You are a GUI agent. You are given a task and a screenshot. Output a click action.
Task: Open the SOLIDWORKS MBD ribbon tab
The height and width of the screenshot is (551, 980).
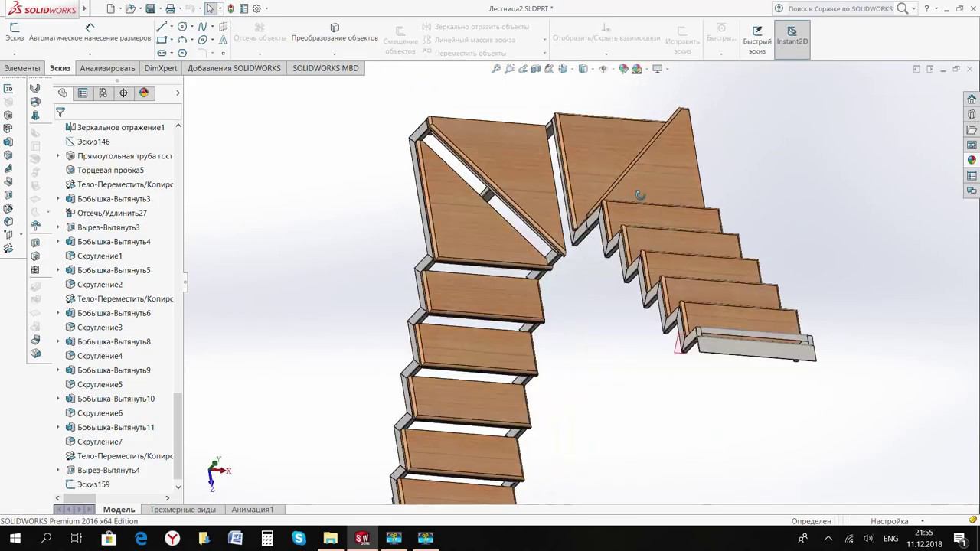pos(325,68)
